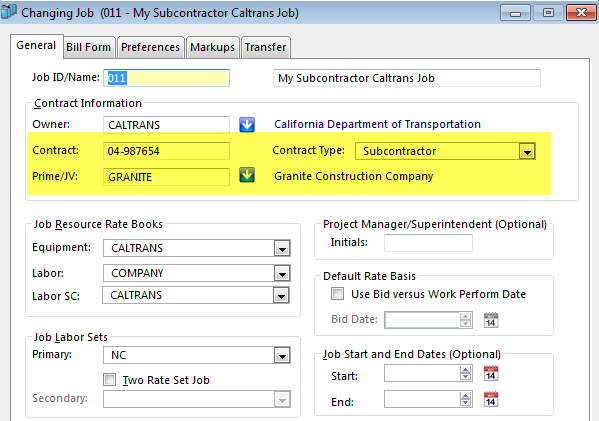Open calendar picker for Start date
This screenshot has width=599, height=421.
tap(491, 373)
